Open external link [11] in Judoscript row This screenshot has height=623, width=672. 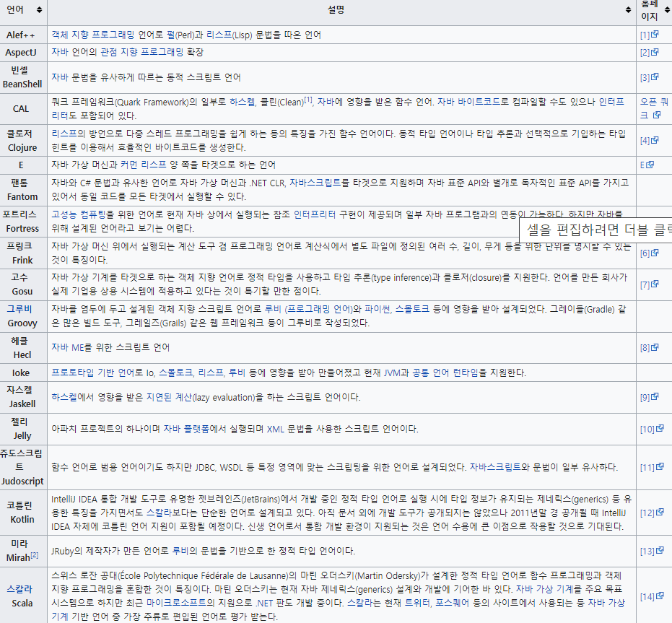point(651,467)
